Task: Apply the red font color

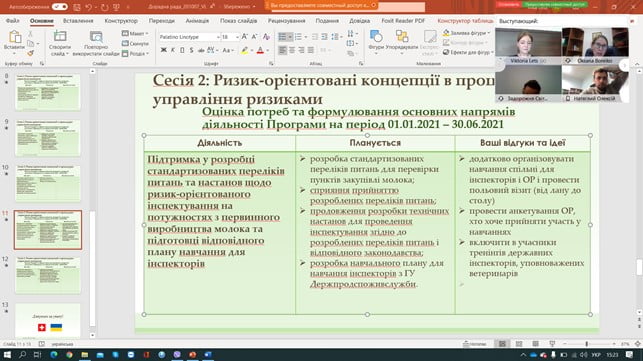Action: (260, 50)
